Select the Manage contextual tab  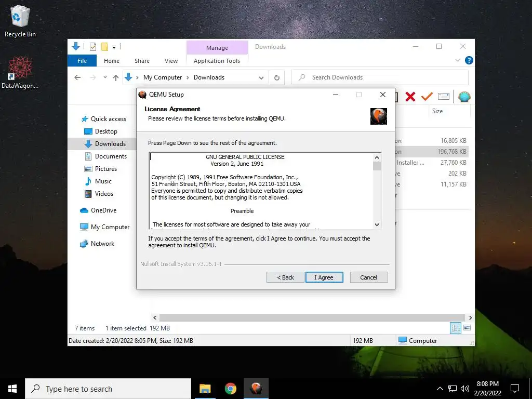tap(217, 48)
